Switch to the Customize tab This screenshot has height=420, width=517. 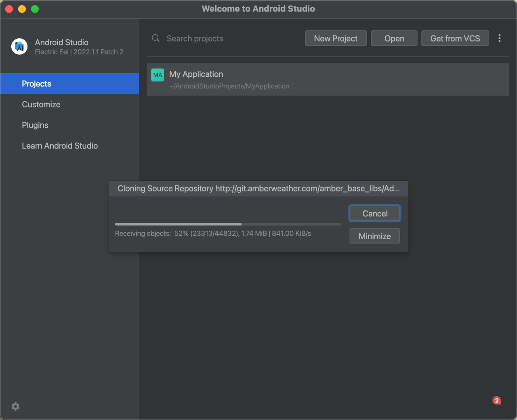click(69, 104)
